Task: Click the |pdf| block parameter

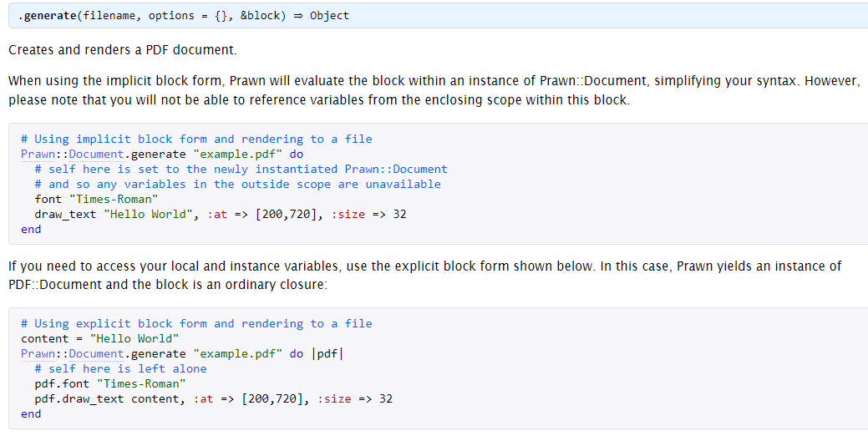Action: (327, 353)
